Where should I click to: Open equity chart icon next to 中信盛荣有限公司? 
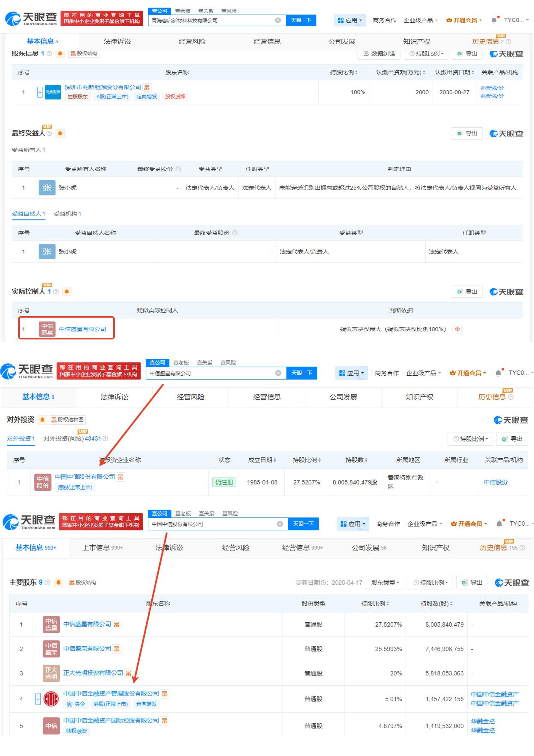click(116, 649)
